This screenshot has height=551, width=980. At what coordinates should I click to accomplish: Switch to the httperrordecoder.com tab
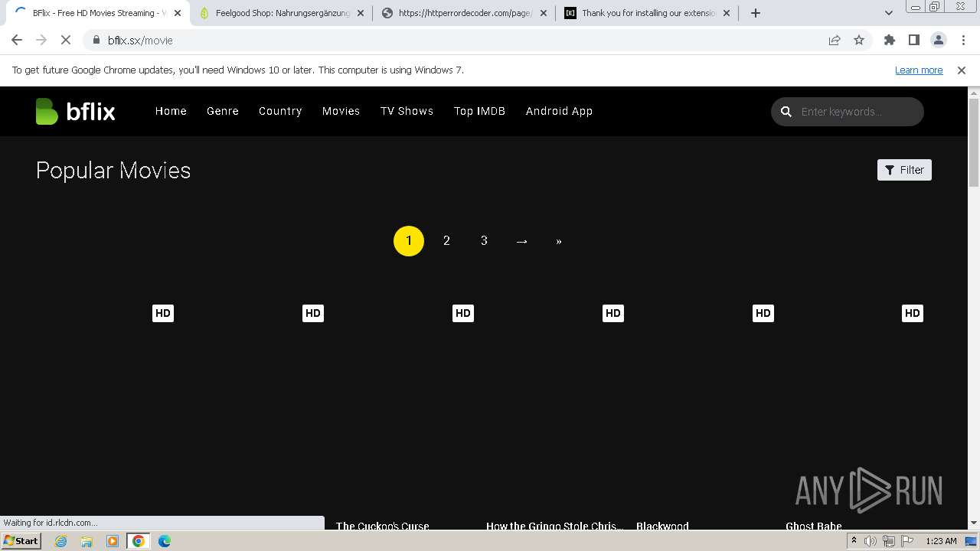tap(465, 13)
